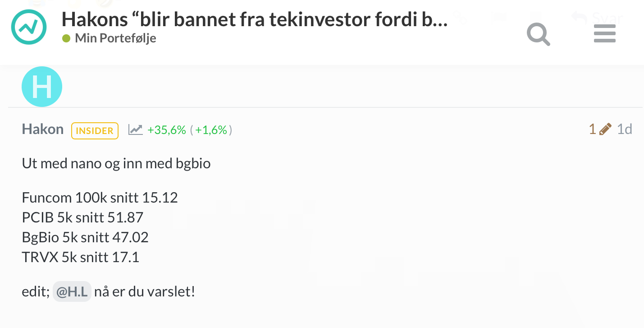Click the (+1,6%) daily change
This screenshot has width=644, height=328.
pos(211,130)
